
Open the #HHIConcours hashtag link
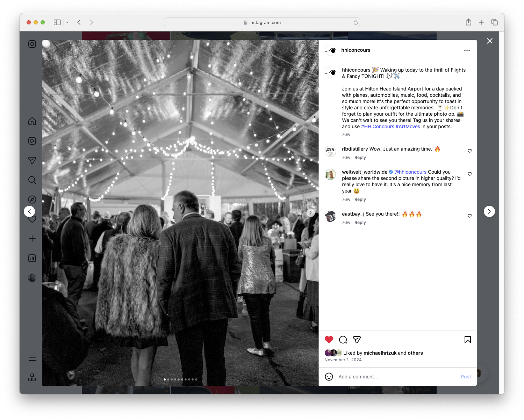click(378, 126)
